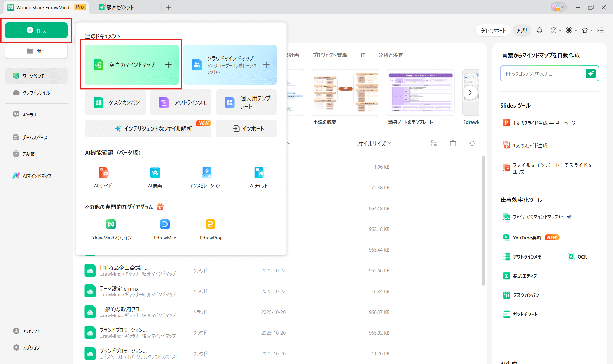Click the notification bell icon
The width and height of the screenshot is (613, 364).
[x=539, y=30]
